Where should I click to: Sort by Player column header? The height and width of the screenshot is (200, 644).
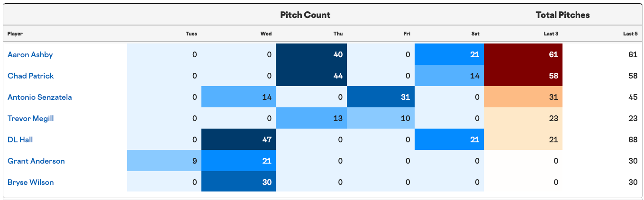[15, 34]
